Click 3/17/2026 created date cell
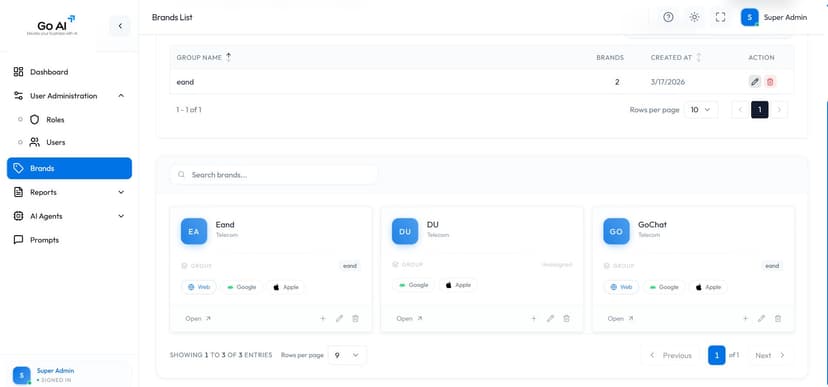The height and width of the screenshot is (387, 828). click(x=668, y=82)
